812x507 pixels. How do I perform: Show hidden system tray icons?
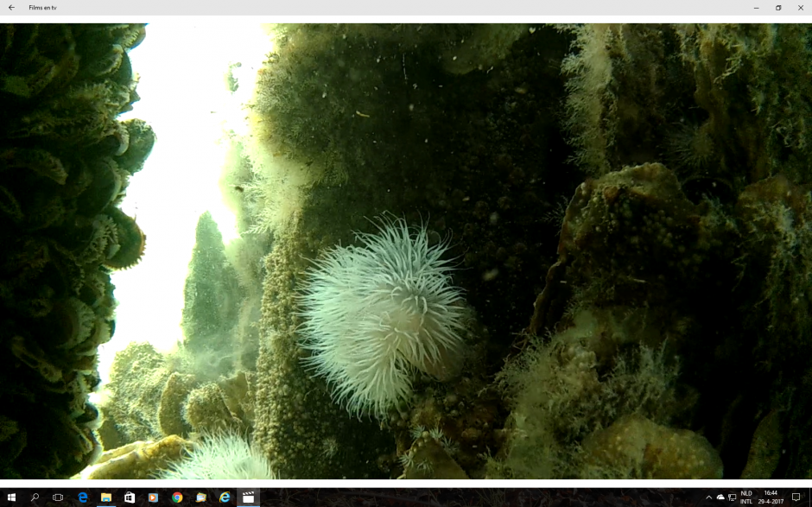[708, 497]
